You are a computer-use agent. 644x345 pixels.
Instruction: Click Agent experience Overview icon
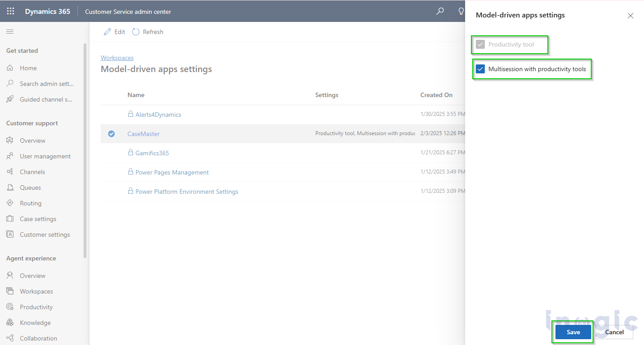point(10,276)
